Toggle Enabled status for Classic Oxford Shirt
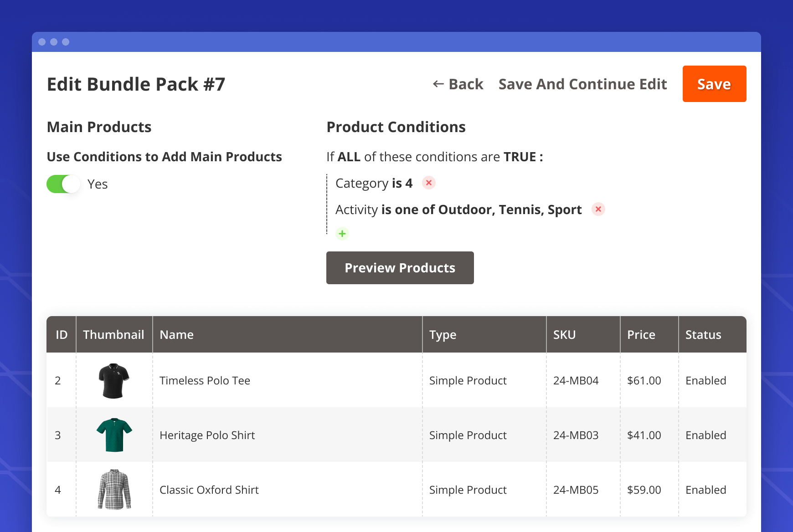 [705, 490]
